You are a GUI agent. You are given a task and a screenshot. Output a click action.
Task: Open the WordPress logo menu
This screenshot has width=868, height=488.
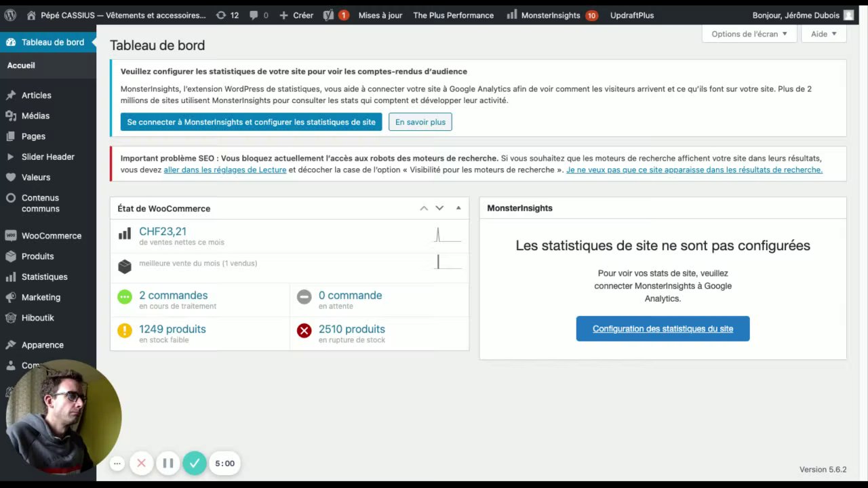(x=10, y=15)
